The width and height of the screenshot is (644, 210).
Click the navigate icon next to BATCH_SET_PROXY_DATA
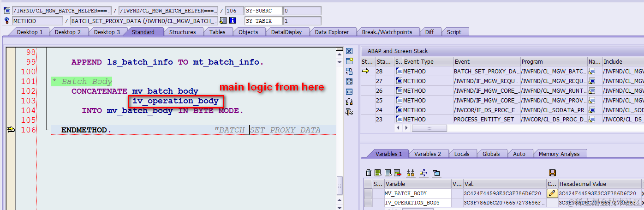(x=223, y=20)
